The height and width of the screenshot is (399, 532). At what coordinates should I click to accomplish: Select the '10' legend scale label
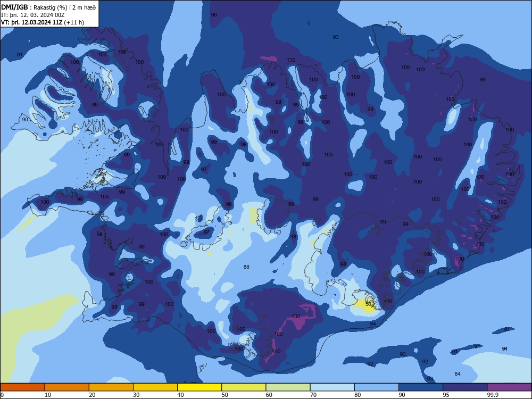point(47,395)
